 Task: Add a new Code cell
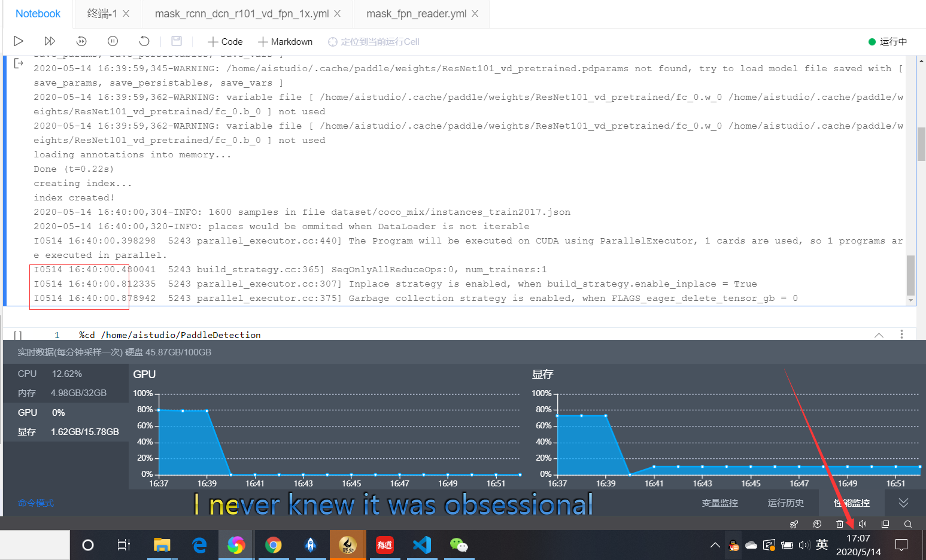225,42
